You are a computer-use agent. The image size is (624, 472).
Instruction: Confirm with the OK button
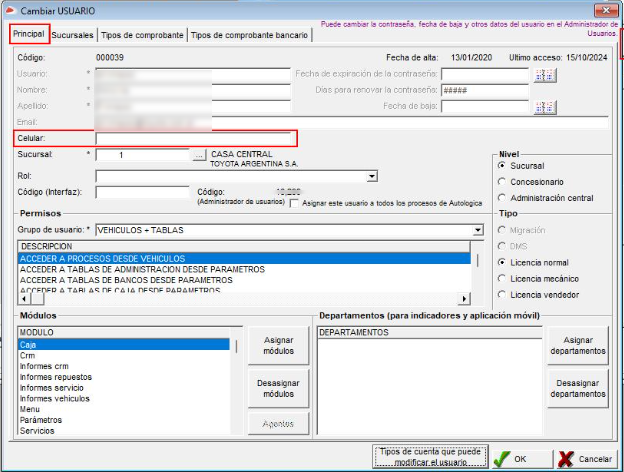click(522, 459)
